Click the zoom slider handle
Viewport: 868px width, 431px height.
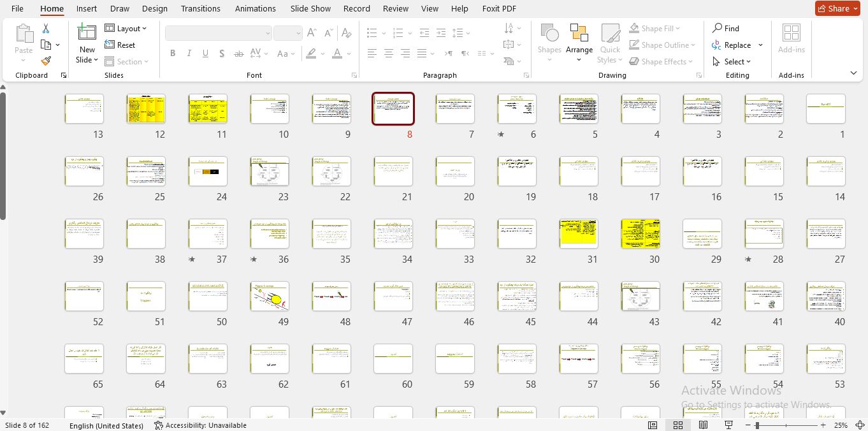click(757, 425)
